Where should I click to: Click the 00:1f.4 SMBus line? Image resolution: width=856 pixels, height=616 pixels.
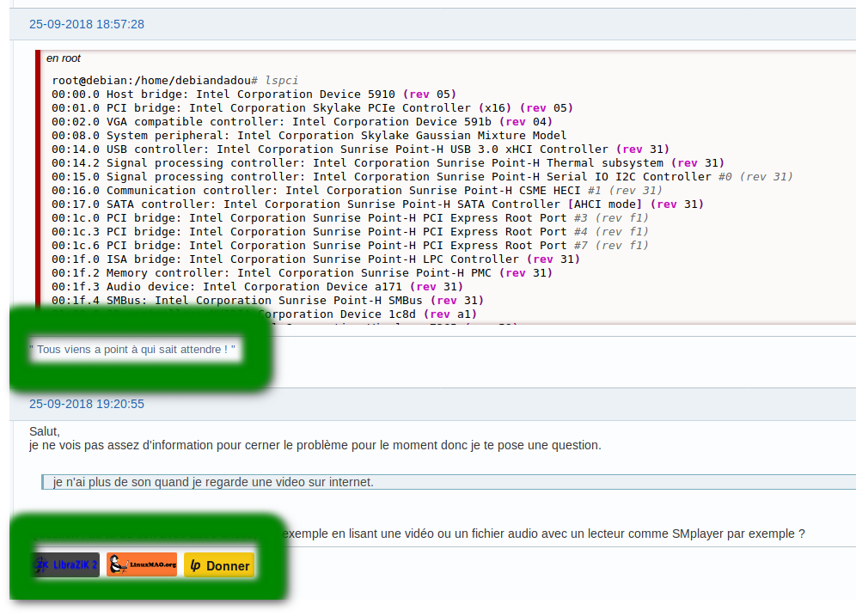pyautogui.click(x=267, y=300)
